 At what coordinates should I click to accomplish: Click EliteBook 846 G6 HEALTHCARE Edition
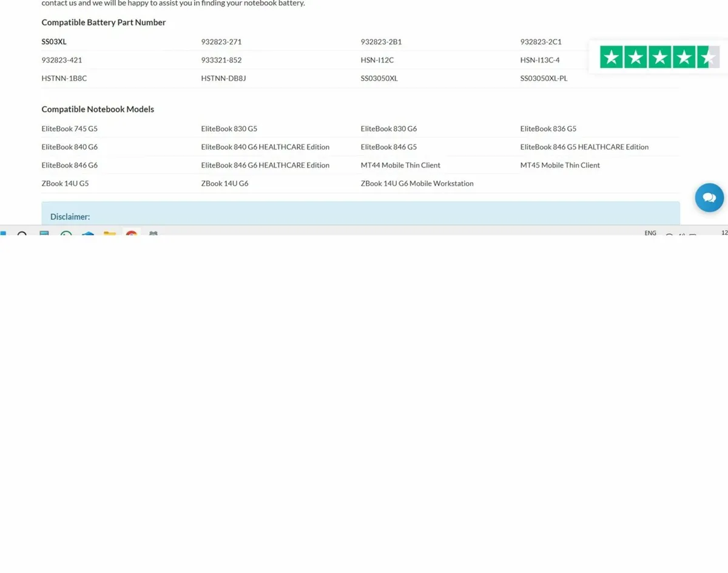[265, 165]
